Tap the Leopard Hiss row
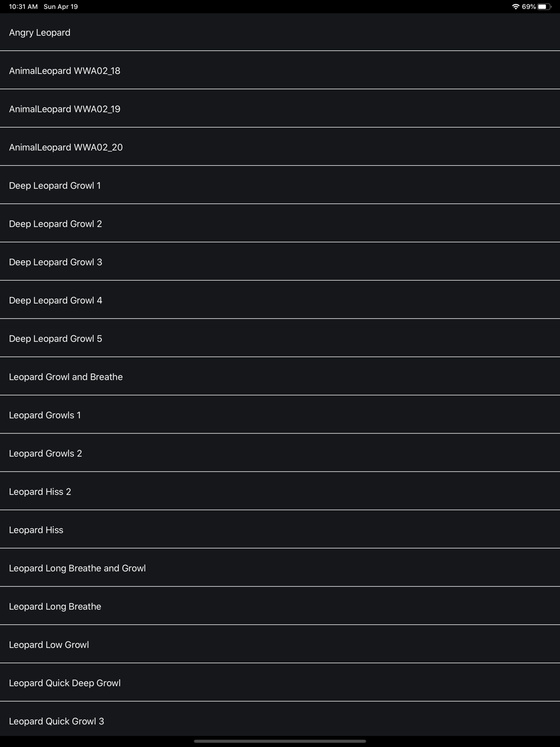Image resolution: width=560 pixels, height=747 pixels. pyautogui.click(x=280, y=529)
